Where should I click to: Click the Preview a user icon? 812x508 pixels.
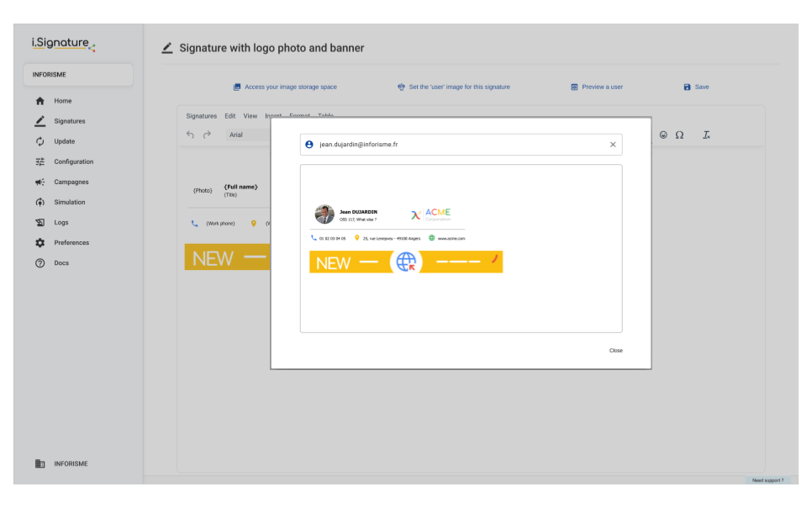[574, 87]
